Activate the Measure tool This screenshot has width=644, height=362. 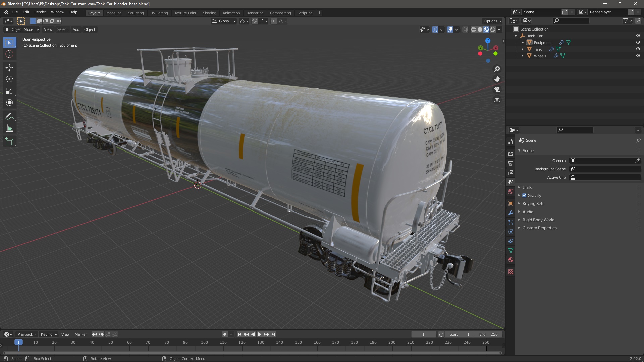[9, 129]
